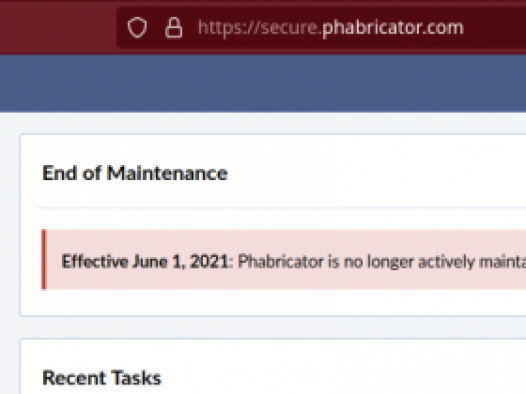Click the word Maintenance in panel title
The height and width of the screenshot is (394, 526).
167,173
